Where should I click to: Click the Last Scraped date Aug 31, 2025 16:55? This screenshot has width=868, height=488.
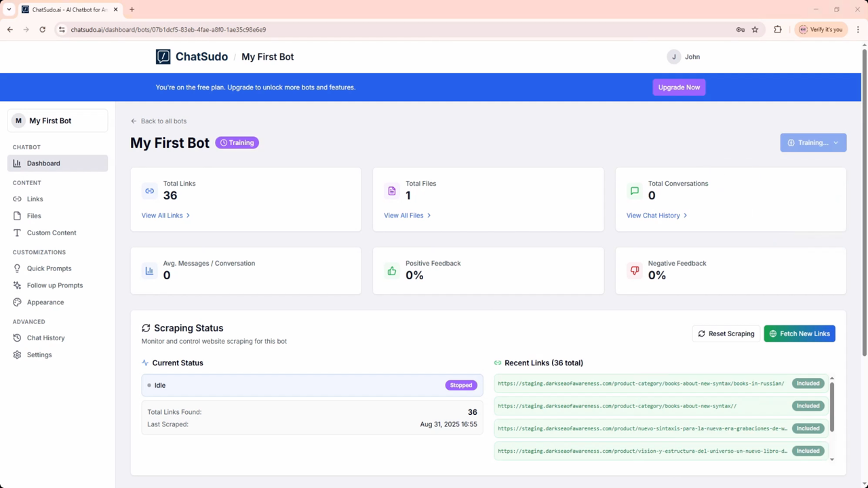click(448, 424)
